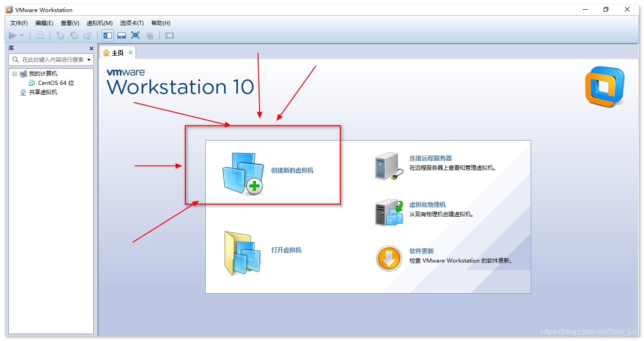Click the 打开虚拟机 link

[286, 250]
